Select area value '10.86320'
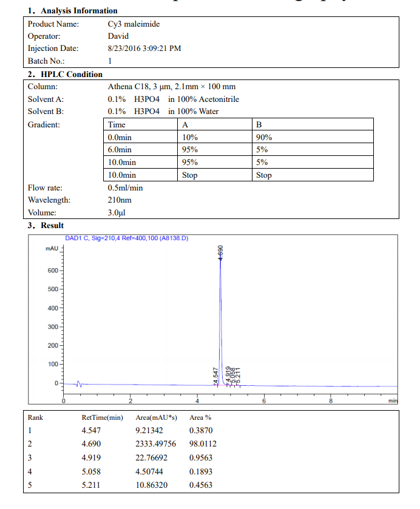The height and width of the screenshot is (509, 420). [x=151, y=485]
